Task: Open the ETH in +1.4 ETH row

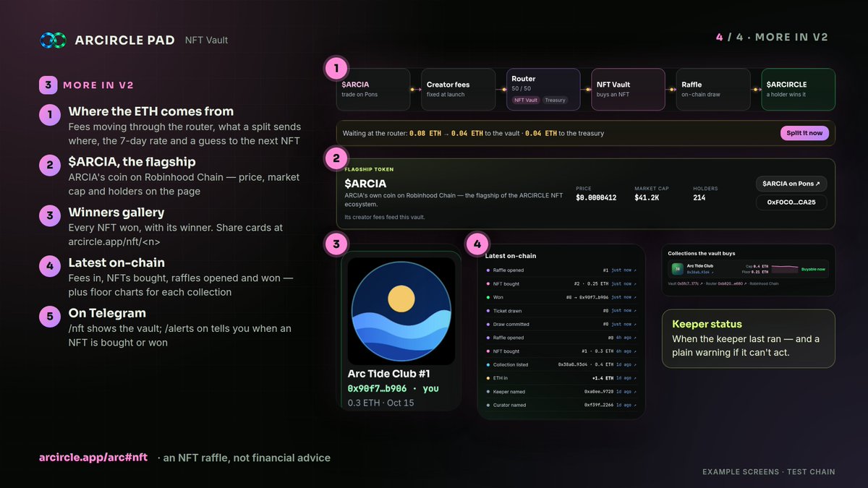Action: tap(561, 378)
